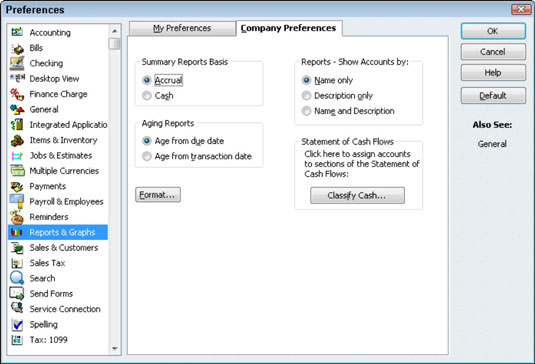Screen dimensions: 535x364
Task: Click the Bills preferences icon
Action: tap(17, 49)
